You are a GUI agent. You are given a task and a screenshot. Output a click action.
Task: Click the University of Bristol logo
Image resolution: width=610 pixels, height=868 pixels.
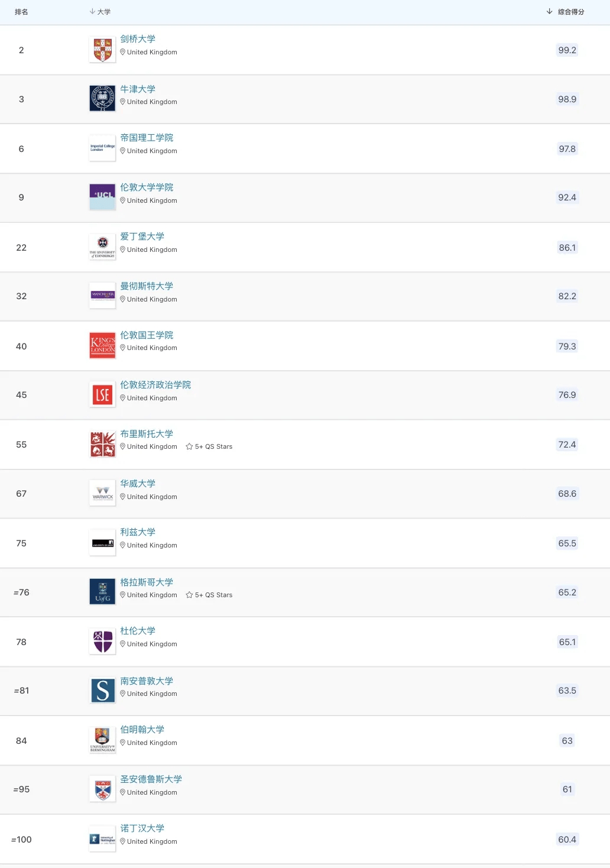[x=102, y=444]
